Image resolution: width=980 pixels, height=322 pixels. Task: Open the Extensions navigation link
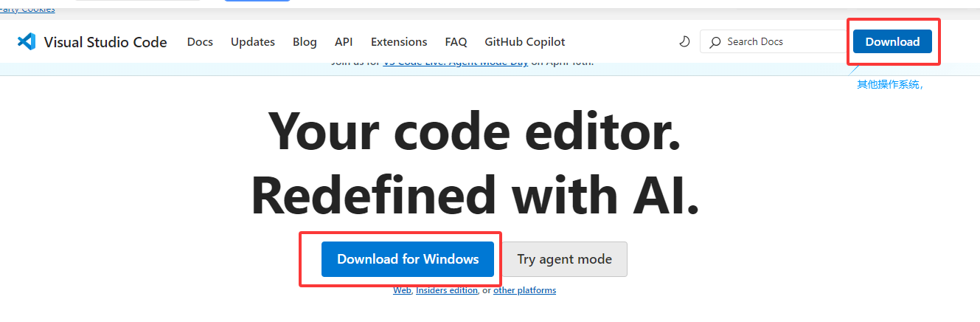399,42
